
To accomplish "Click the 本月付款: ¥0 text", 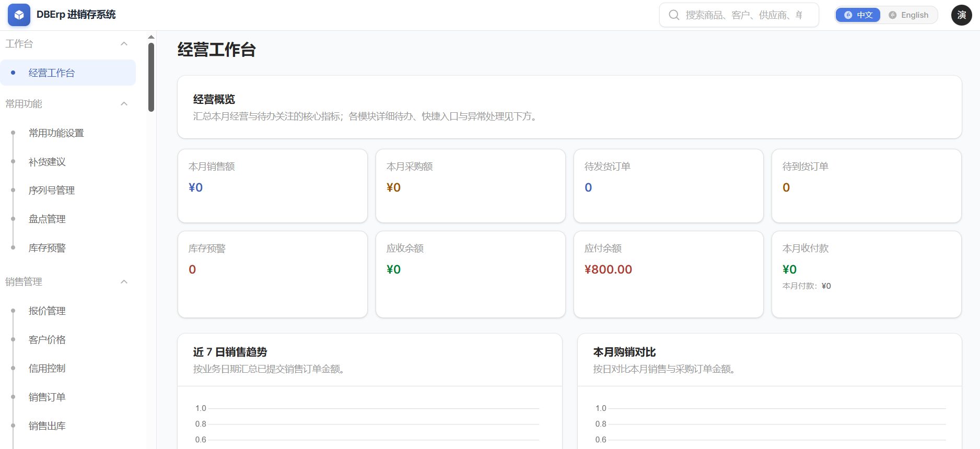I will coord(807,286).
